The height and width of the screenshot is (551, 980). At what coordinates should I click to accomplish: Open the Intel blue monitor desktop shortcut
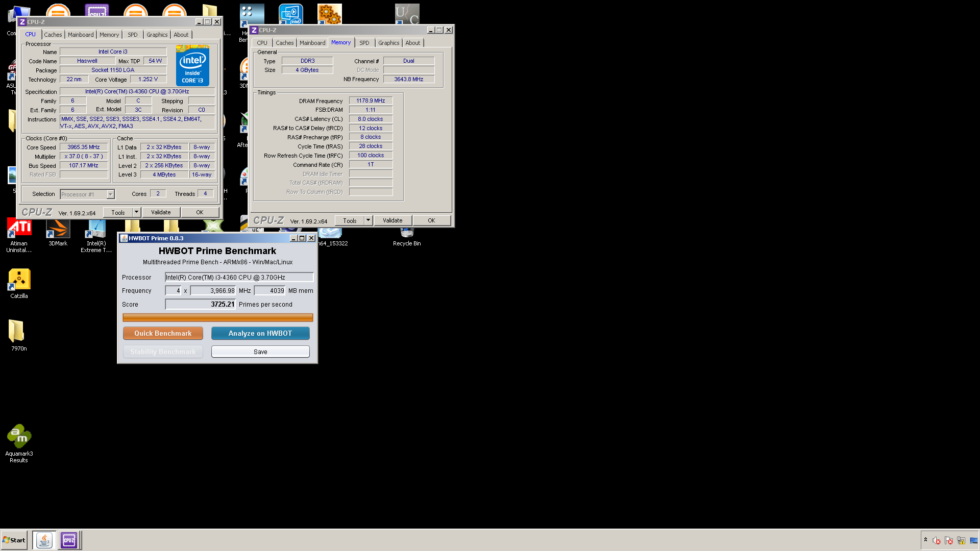coord(291,14)
